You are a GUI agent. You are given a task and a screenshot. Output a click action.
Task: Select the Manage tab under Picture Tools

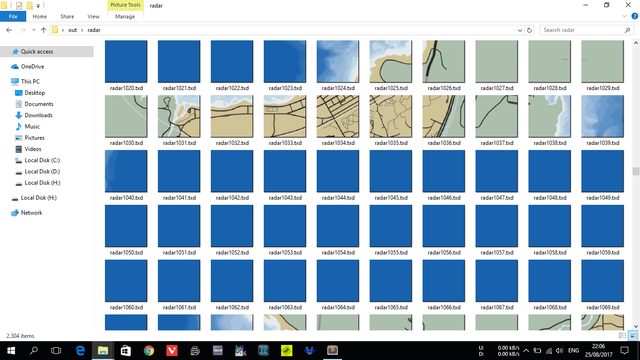pos(125,17)
